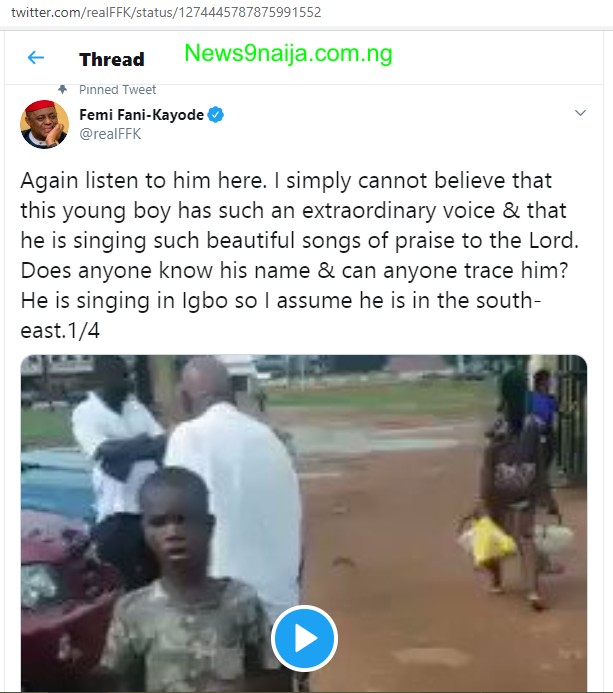Open the Femi Fani-Kayode profile name link
The image size is (613, 693).
(x=140, y=115)
